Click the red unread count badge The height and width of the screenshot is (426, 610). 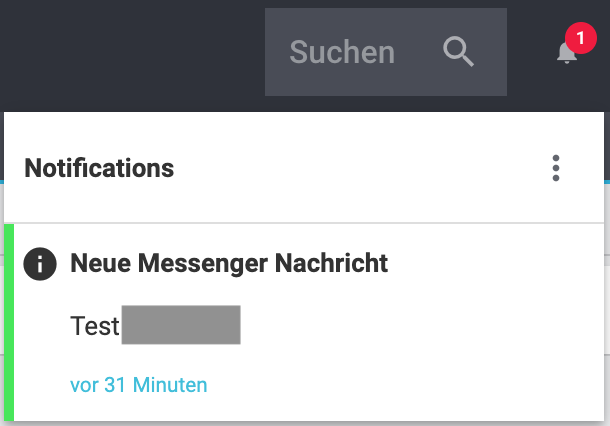[x=580, y=40]
